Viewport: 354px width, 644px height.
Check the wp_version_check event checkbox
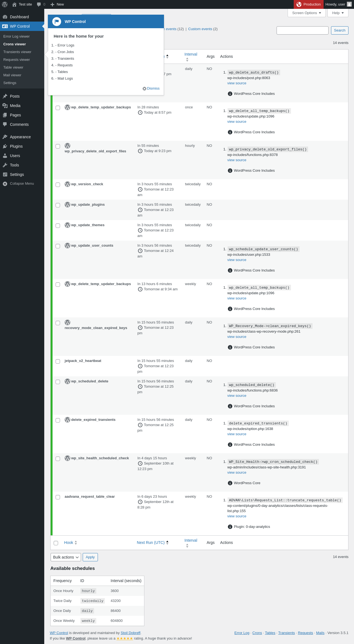58,185
